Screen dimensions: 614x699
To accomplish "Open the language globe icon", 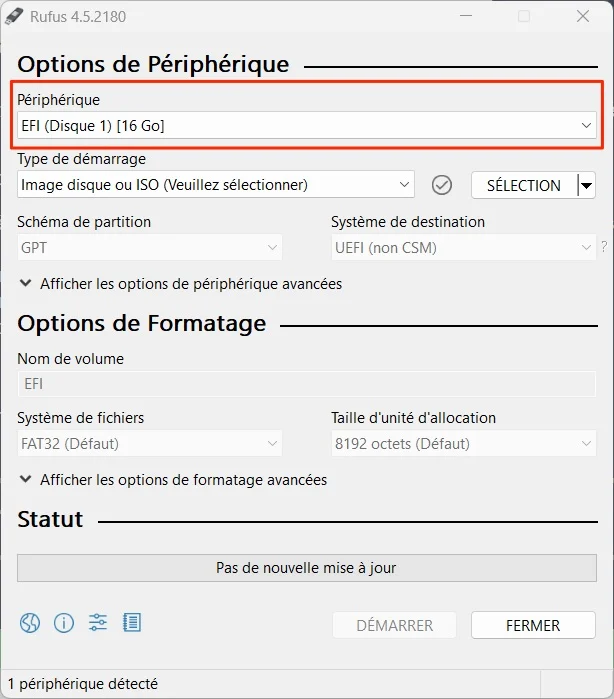I will [x=30, y=623].
